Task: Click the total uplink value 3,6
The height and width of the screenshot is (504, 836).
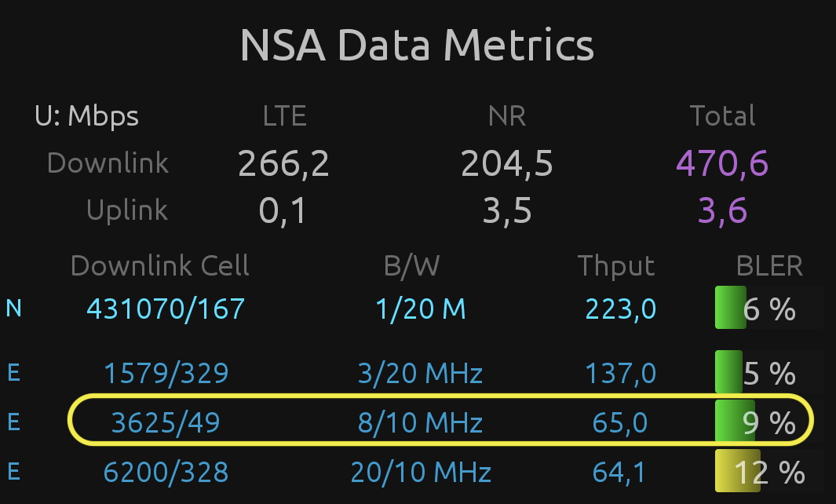Action: coord(722,210)
